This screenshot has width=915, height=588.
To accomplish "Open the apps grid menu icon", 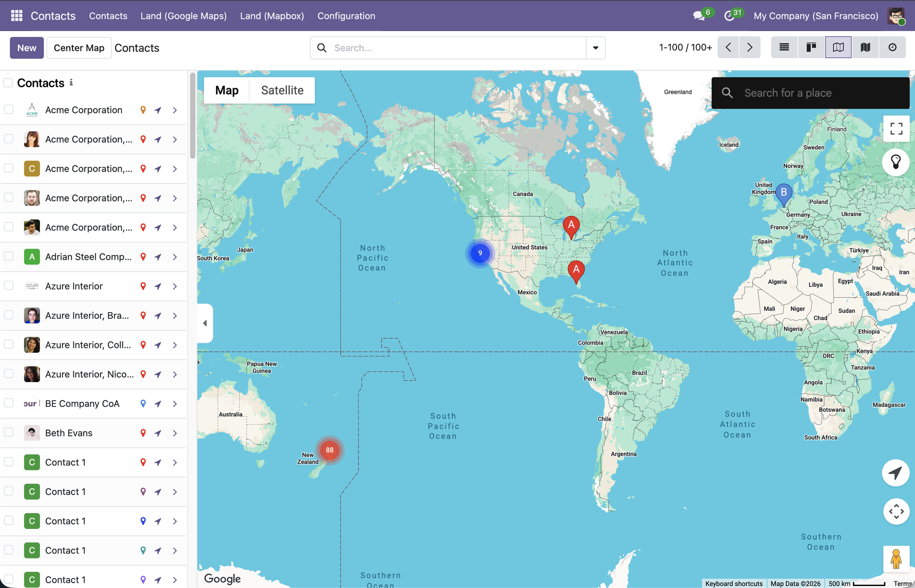I will coord(17,16).
